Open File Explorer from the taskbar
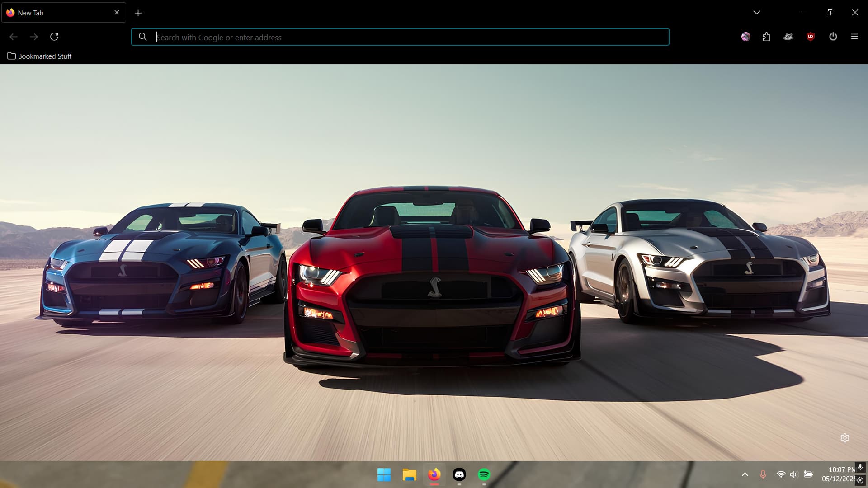Viewport: 868px width, 488px height. (x=409, y=474)
